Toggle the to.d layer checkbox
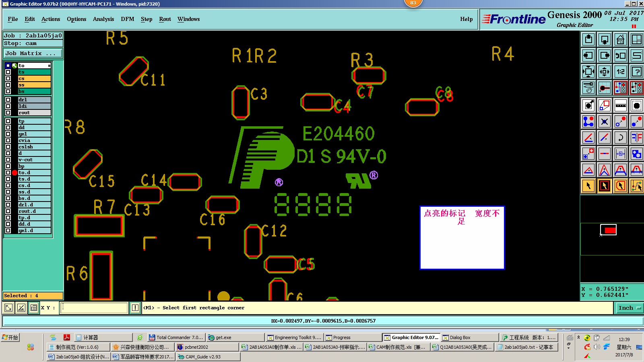This screenshot has height=362, width=644. pos(8,173)
